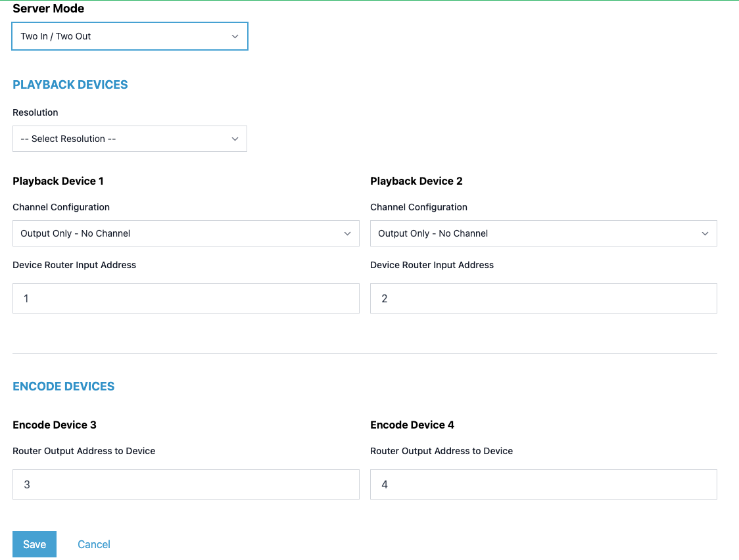The width and height of the screenshot is (739, 560).
Task: Click the Encode Device 4 heading
Action: [412, 425]
